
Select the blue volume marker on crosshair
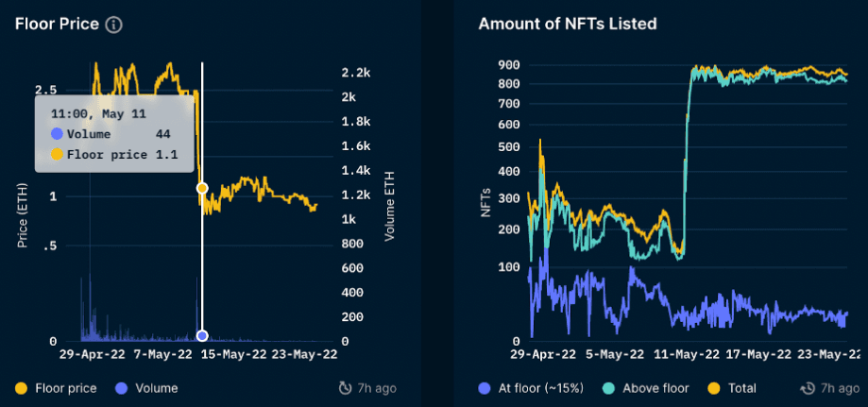click(x=202, y=335)
